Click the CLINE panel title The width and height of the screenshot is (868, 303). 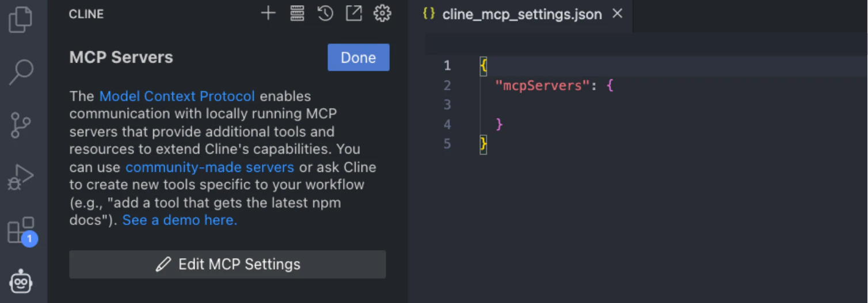tap(86, 14)
